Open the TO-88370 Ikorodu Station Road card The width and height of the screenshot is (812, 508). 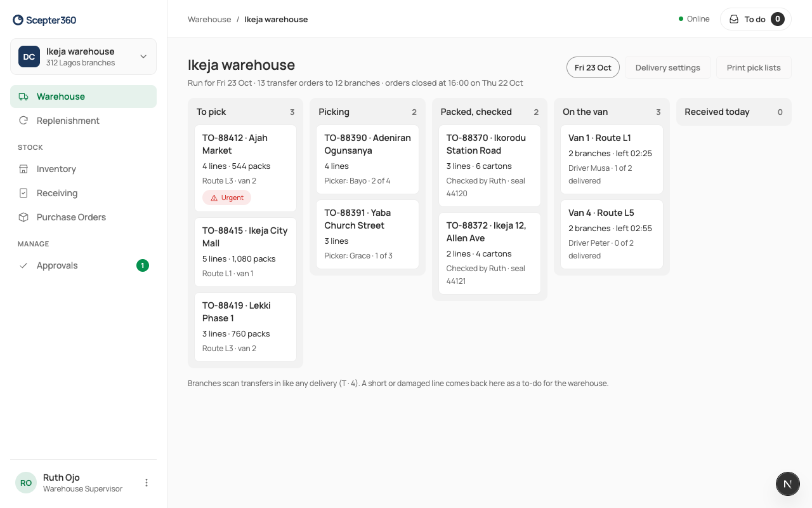point(490,166)
